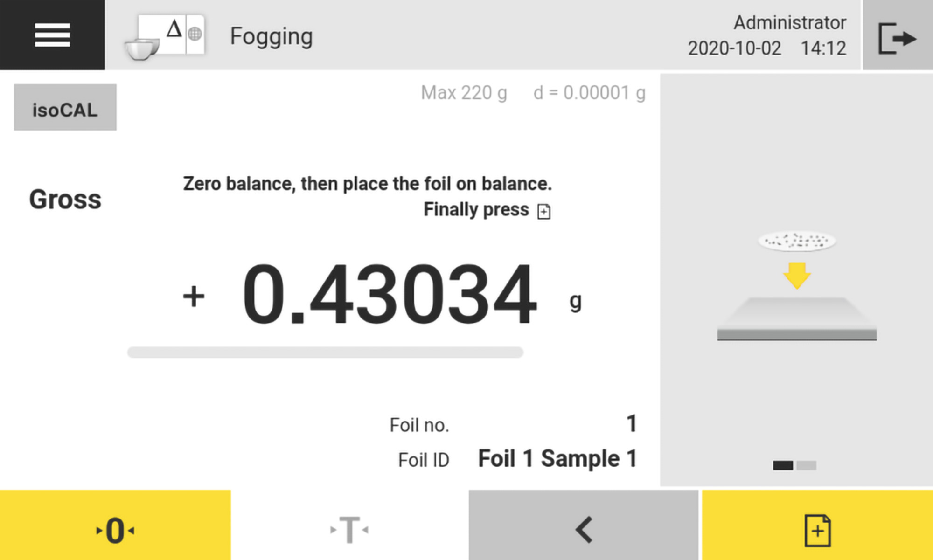Viewport: 933px width, 560px height.
Task: Click the Fogging application title
Action: (271, 37)
